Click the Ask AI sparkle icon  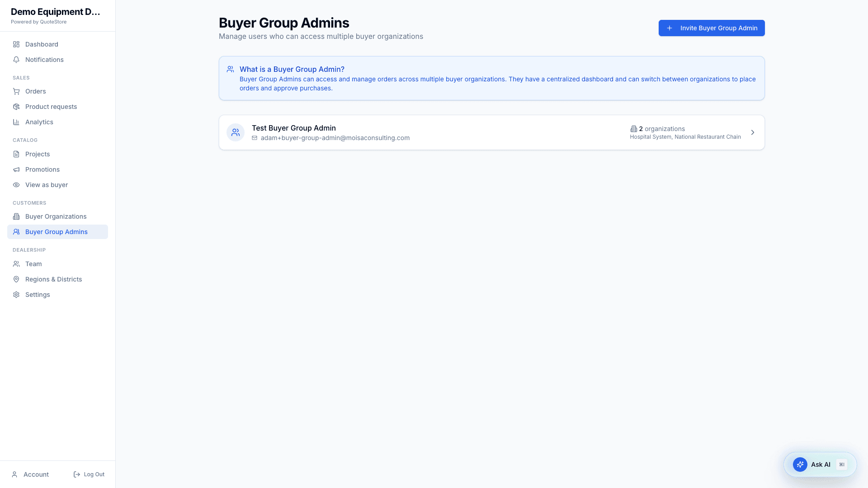coord(800,465)
